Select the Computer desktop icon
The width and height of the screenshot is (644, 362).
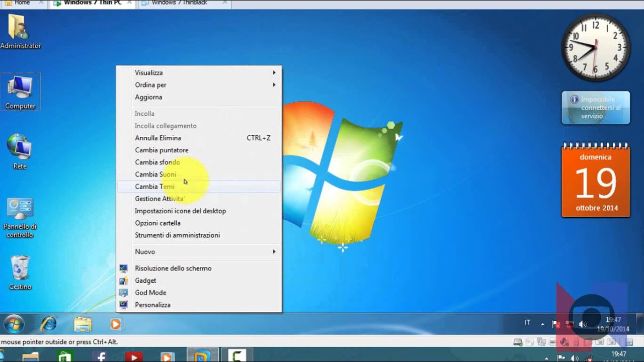pos(20,92)
